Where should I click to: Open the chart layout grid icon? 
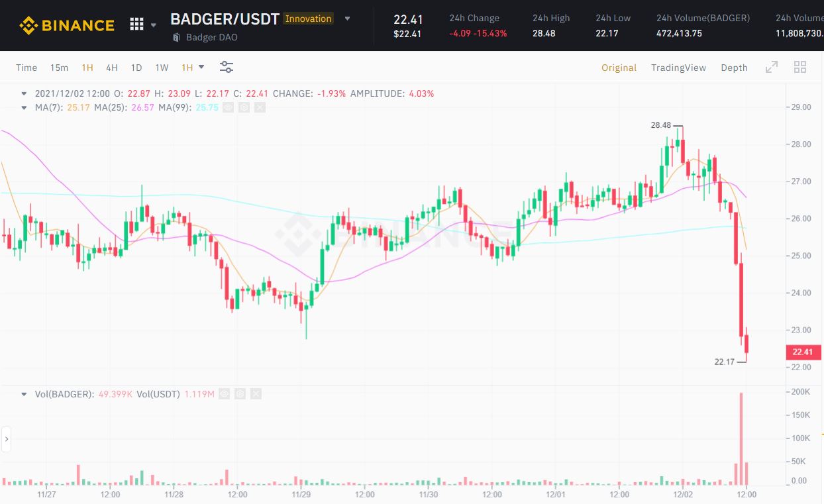point(799,67)
